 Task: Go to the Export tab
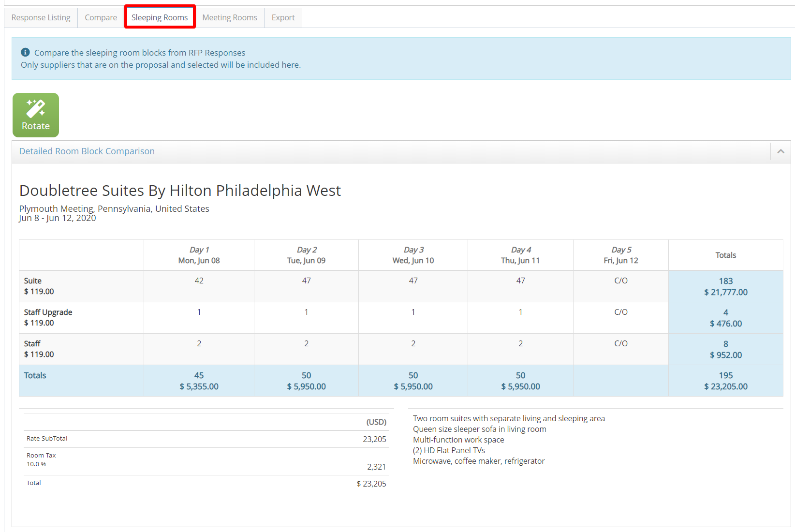click(x=283, y=17)
